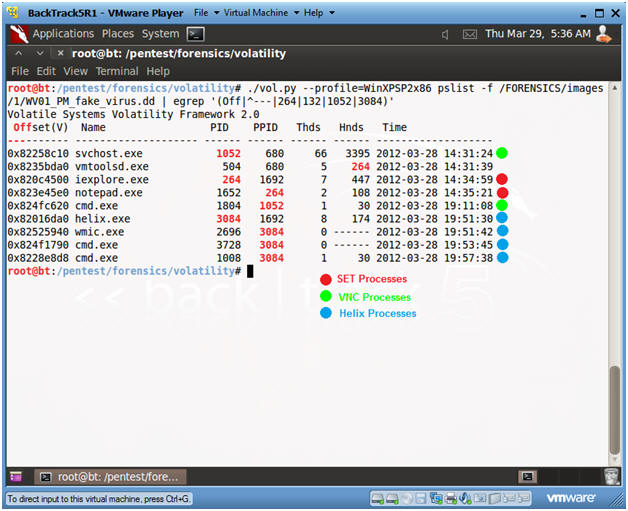Image resolution: width=628 pixels, height=511 pixels.
Task: Open the BackTrack dragon Applications icon
Action: [19, 34]
